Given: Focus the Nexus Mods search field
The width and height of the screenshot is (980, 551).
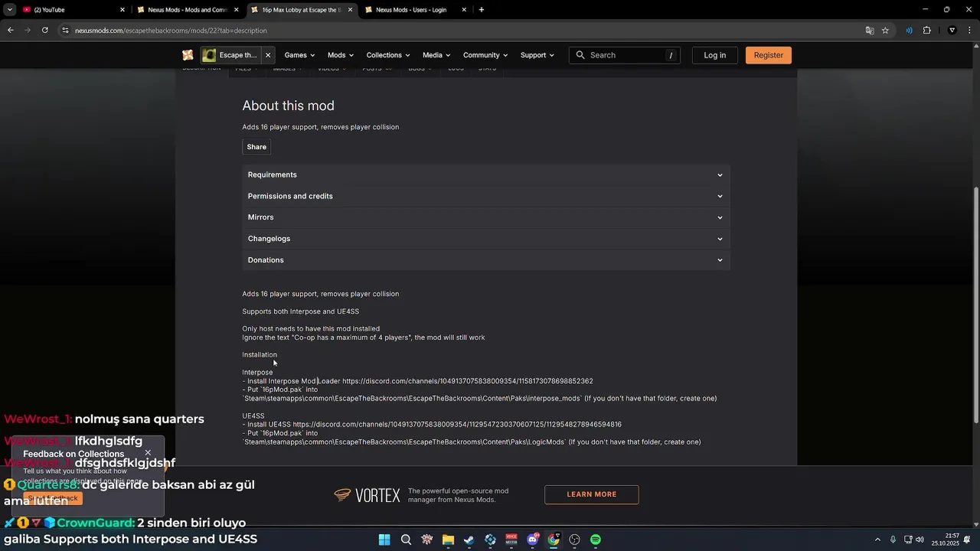Looking at the screenshot, I should pyautogui.click(x=624, y=55).
